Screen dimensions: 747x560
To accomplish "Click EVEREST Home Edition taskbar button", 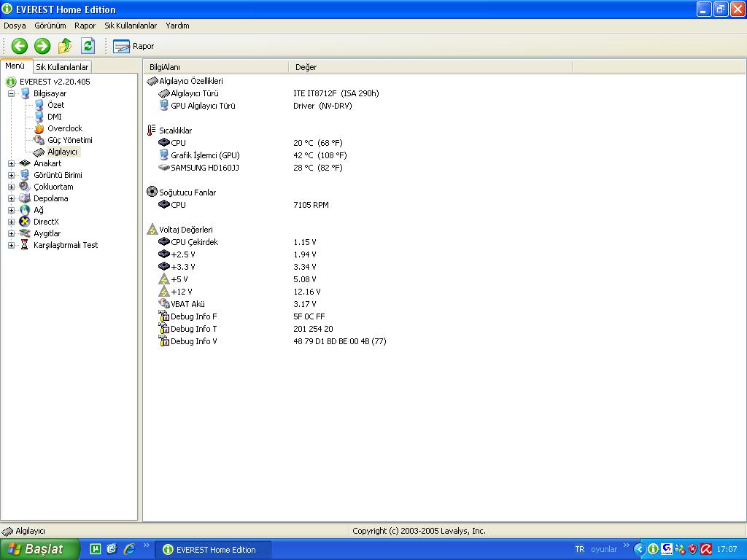I will [214, 550].
